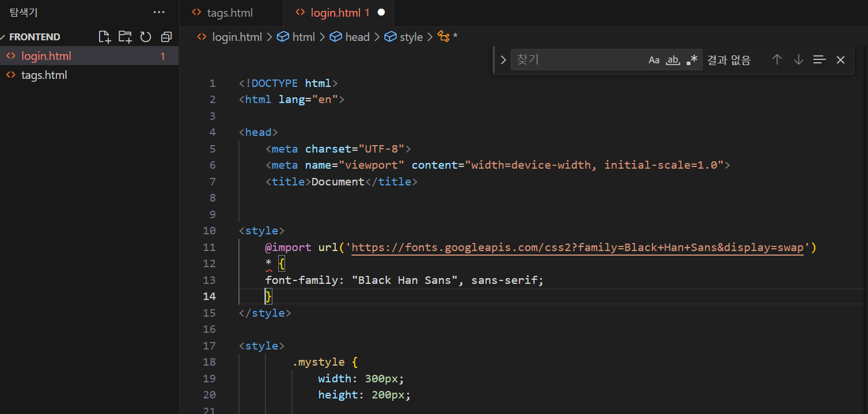Click html in the breadcrumb path
This screenshot has height=414, width=868.
(304, 37)
